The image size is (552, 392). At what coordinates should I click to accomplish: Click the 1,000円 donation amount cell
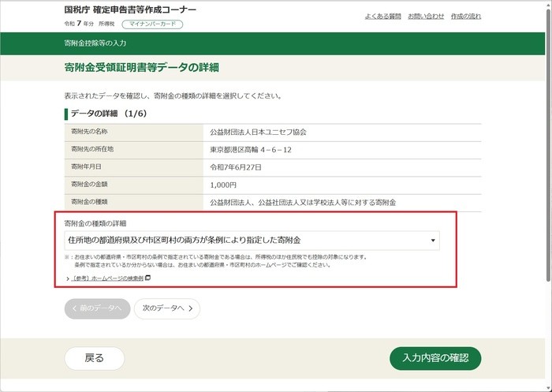(x=223, y=185)
